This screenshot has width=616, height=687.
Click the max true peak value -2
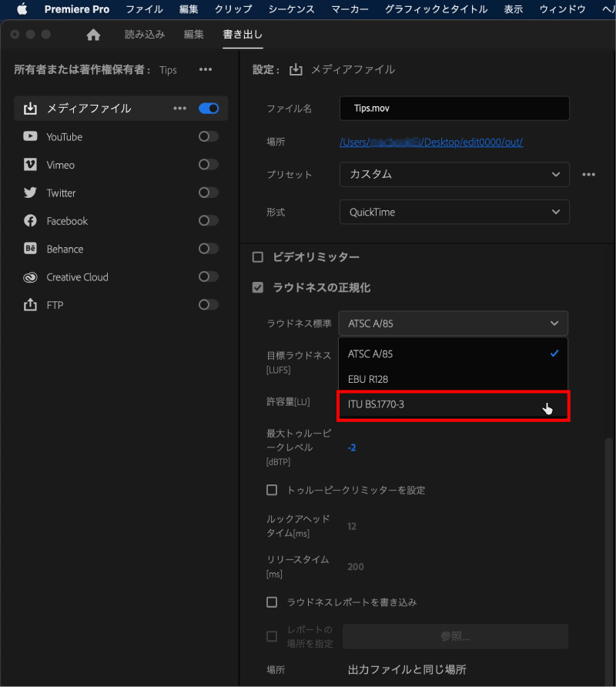pos(352,447)
